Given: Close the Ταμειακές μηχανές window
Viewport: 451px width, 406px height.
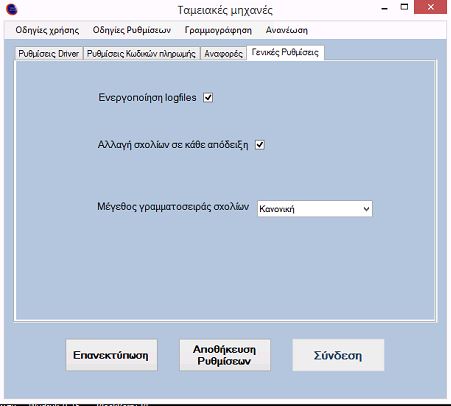Looking at the screenshot, I should 430,7.
